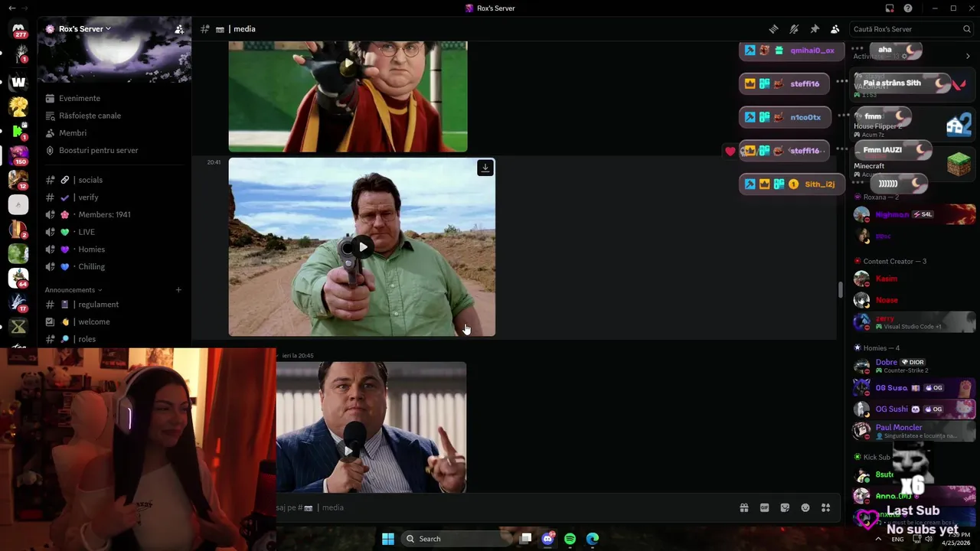Image resolution: width=980 pixels, height=551 pixels.
Task: Expand the Activitate section arrow
Action: [x=968, y=56]
